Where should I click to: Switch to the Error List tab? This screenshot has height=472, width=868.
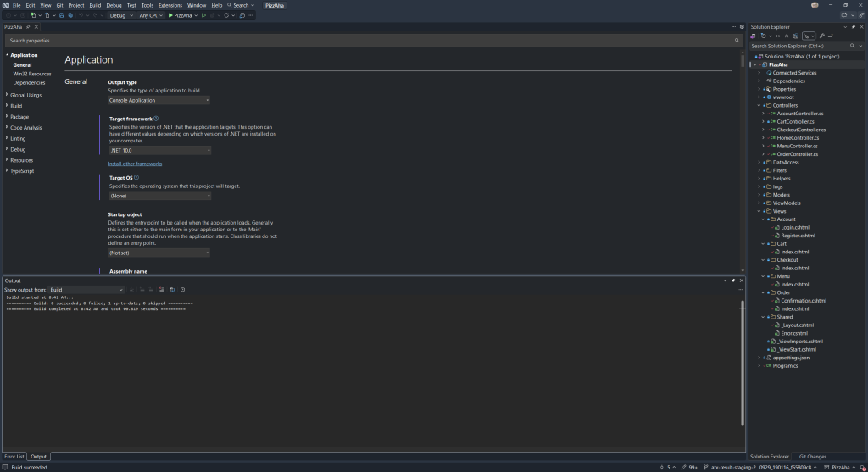click(x=14, y=457)
